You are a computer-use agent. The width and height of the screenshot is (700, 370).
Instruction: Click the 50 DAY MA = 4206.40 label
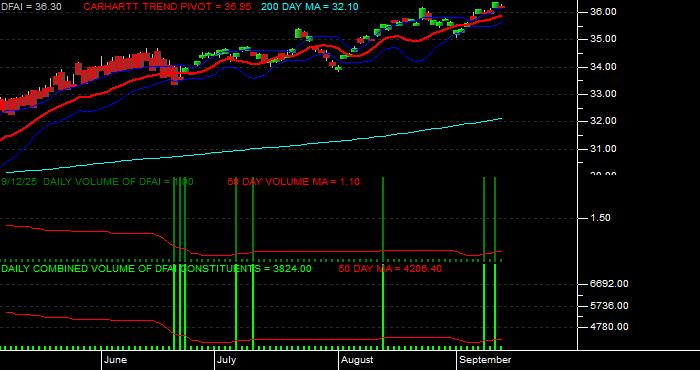pyautogui.click(x=390, y=269)
